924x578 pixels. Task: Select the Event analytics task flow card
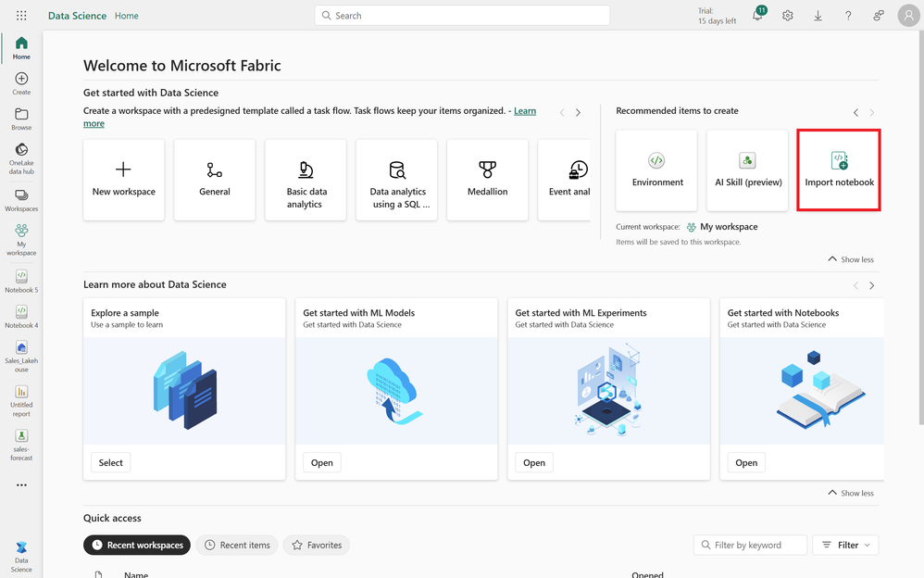pos(565,180)
